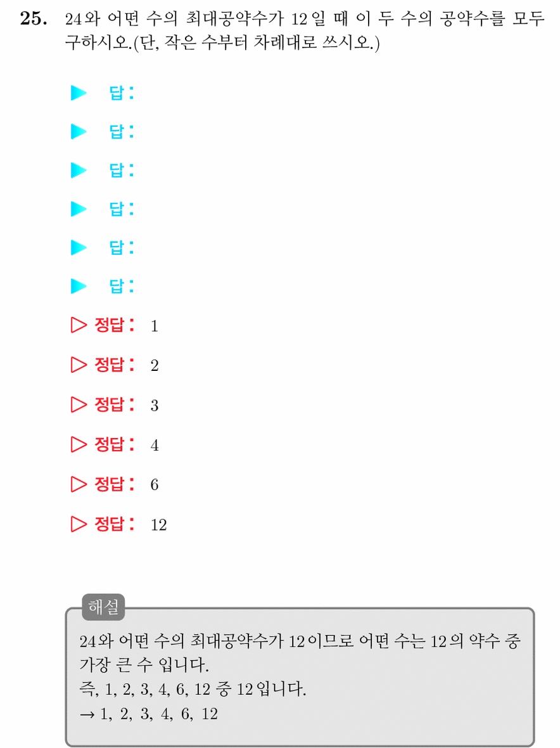This screenshot has height=748, width=560.
Task: Click the red triangle beside answer 2
Action: pyautogui.click(x=79, y=364)
